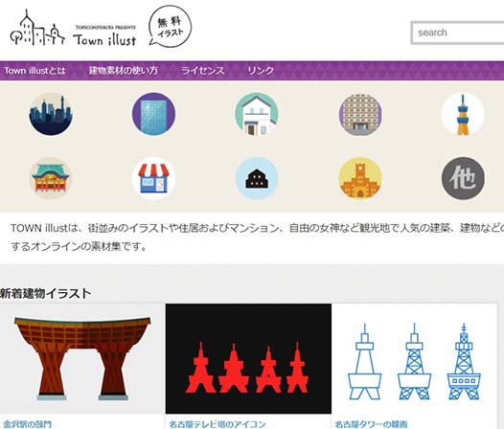Select the Skytree tower category icon

[x=463, y=114]
